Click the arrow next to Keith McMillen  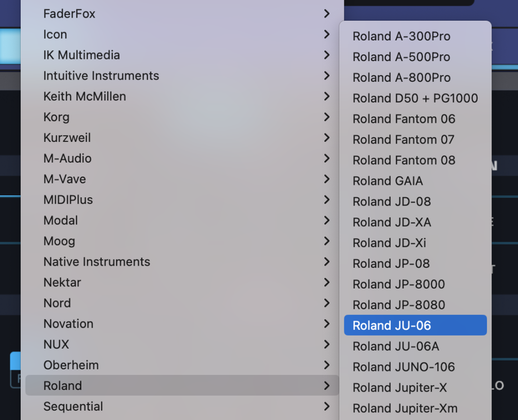326,96
